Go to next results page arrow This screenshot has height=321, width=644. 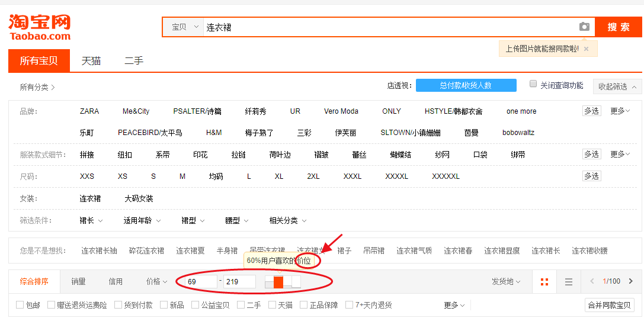(x=633, y=281)
